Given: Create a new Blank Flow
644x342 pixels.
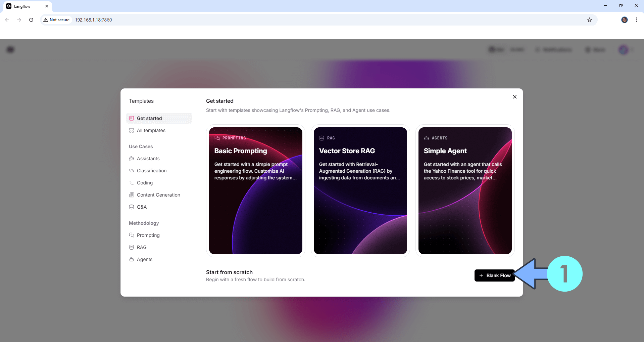Looking at the screenshot, I should pos(494,275).
